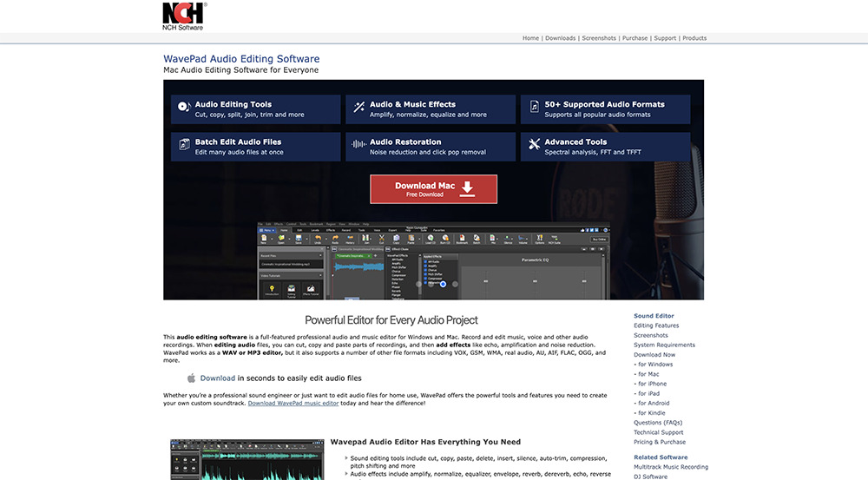Go to Screenshots in top navigation
Image resolution: width=868 pixels, height=480 pixels.
[599, 38]
